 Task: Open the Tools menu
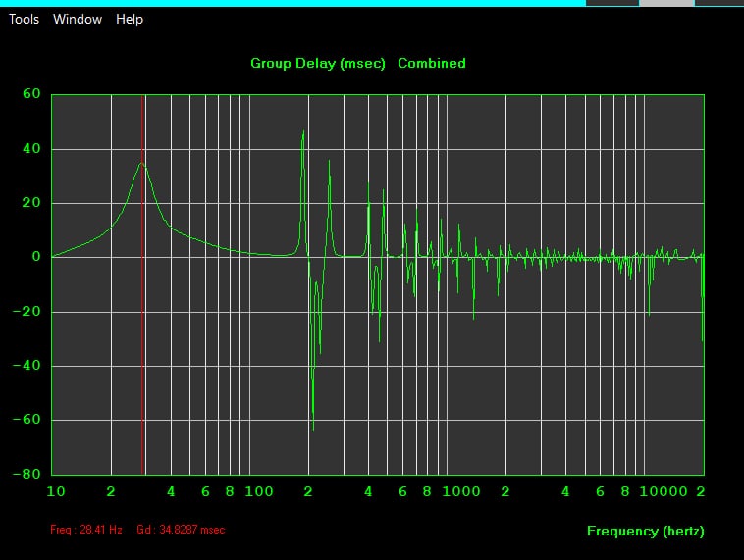(24, 19)
